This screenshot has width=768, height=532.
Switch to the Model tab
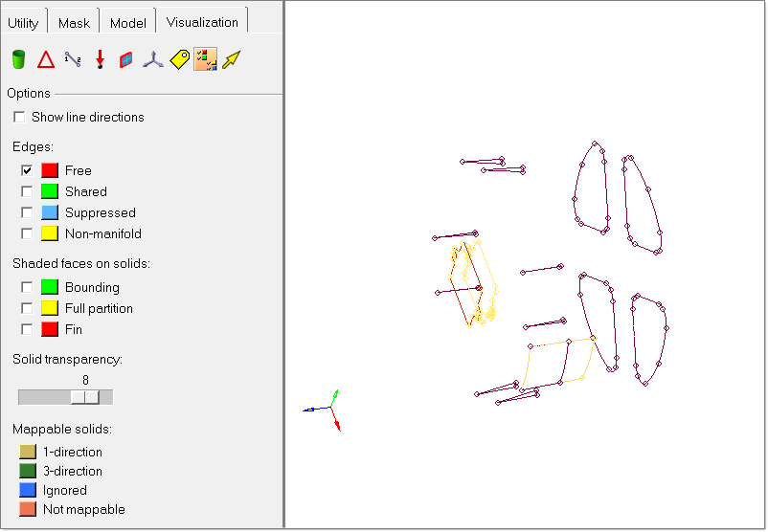point(127,23)
